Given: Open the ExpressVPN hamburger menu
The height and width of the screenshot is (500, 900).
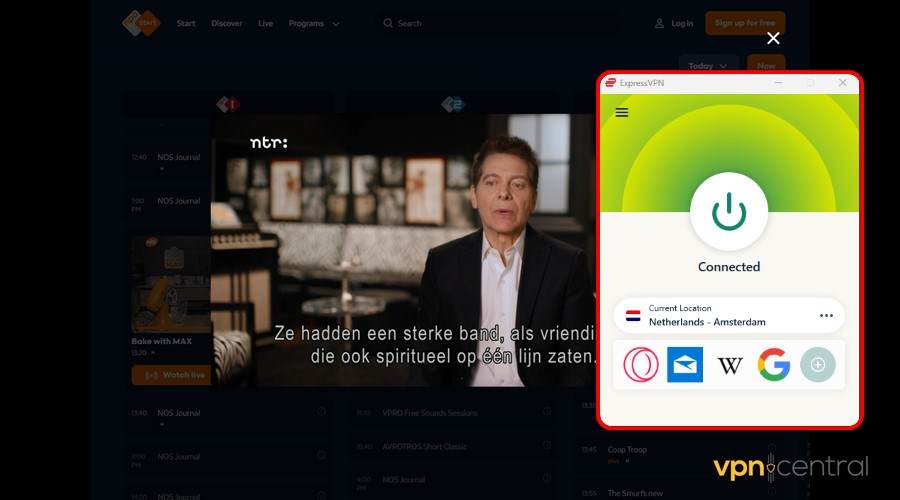Looking at the screenshot, I should tap(622, 113).
